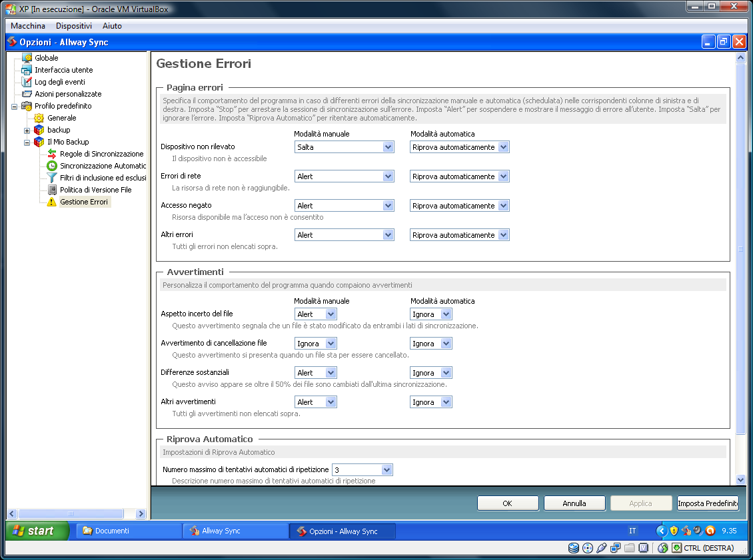Click the backup cube icon

coord(39,130)
